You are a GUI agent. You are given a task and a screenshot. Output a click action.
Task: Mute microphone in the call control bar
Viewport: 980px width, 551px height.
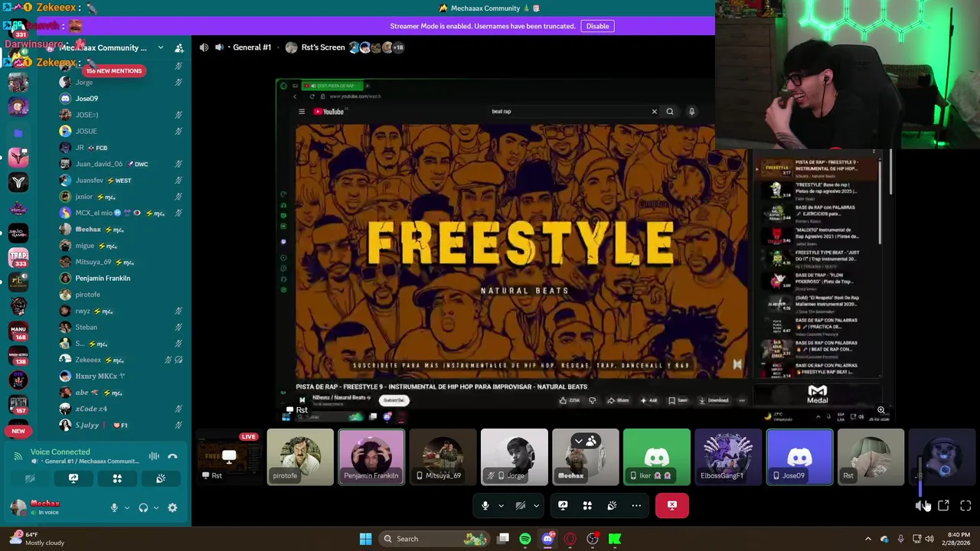point(485,505)
